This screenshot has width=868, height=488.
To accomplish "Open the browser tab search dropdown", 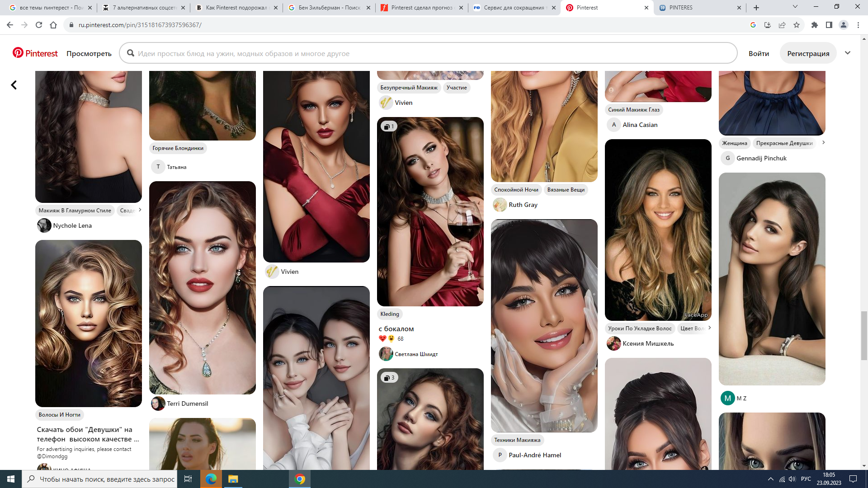I will 795,7.
